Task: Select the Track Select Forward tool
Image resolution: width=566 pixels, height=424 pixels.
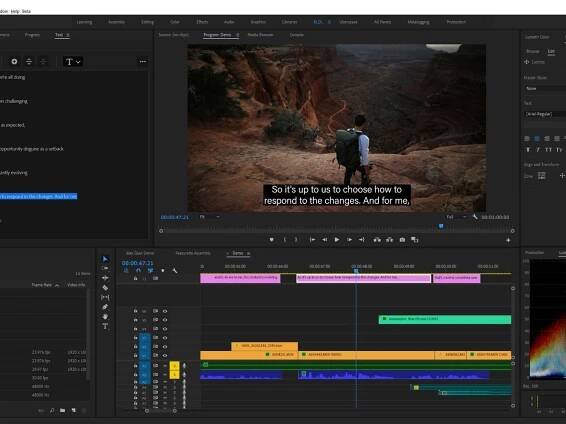Action: point(105,268)
